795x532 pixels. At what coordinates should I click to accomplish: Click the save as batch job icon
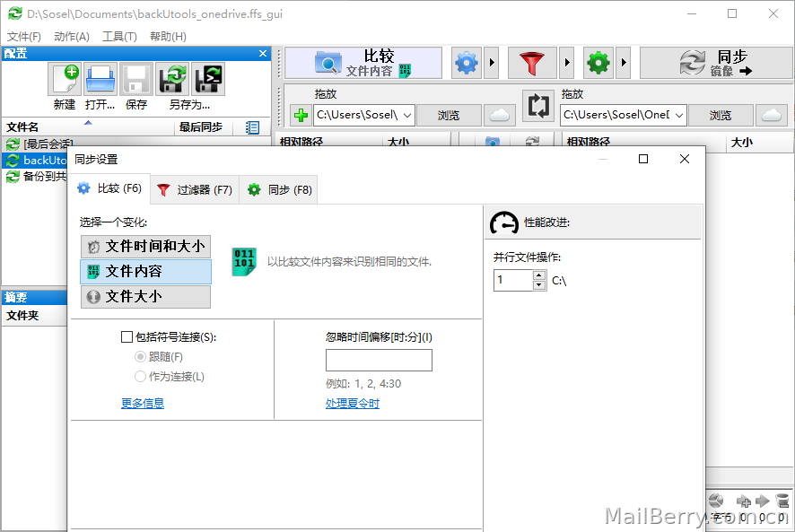click(208, 79)
